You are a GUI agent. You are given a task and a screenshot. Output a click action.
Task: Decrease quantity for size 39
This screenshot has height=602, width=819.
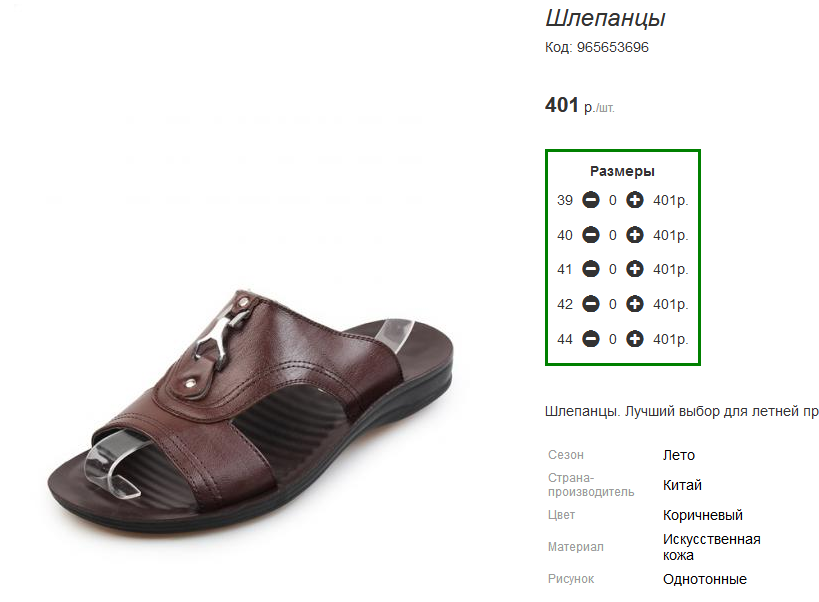pos(591,199)
